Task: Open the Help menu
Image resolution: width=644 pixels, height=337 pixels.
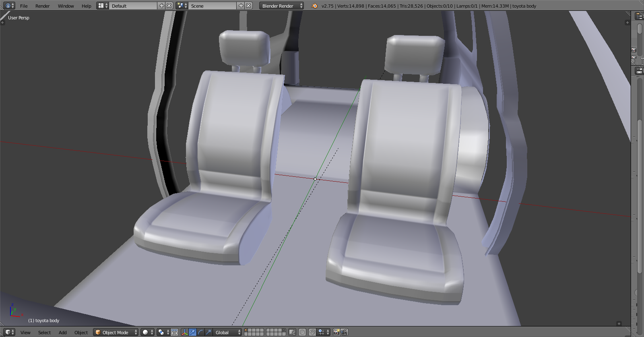Action: [86, 6]
